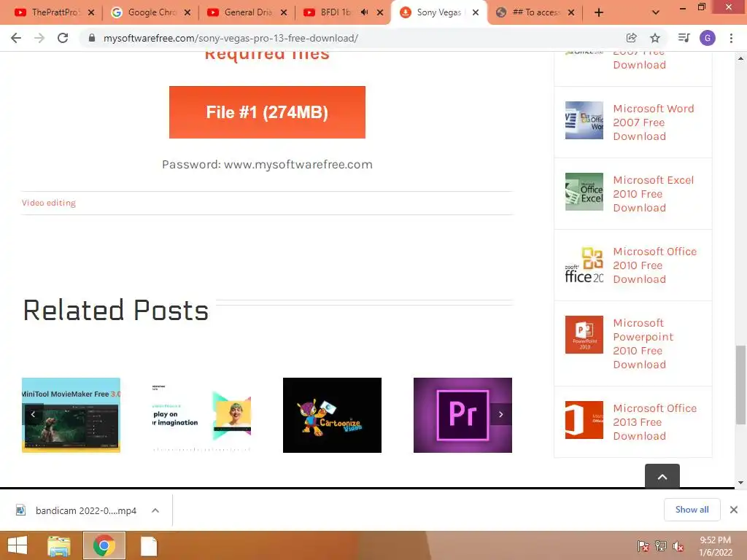Image resolution: width=747 pixels, height=560 pixels.
Task: Click back-to-top arrow button
Action: [x=662, y=476]
